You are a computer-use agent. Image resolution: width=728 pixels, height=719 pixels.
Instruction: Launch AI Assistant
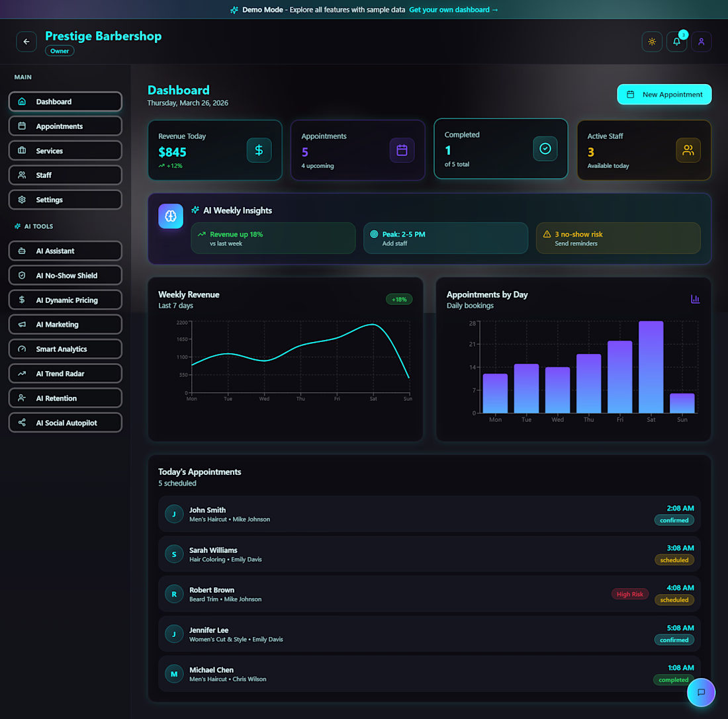pyautogui.click(x=65, y=251)
